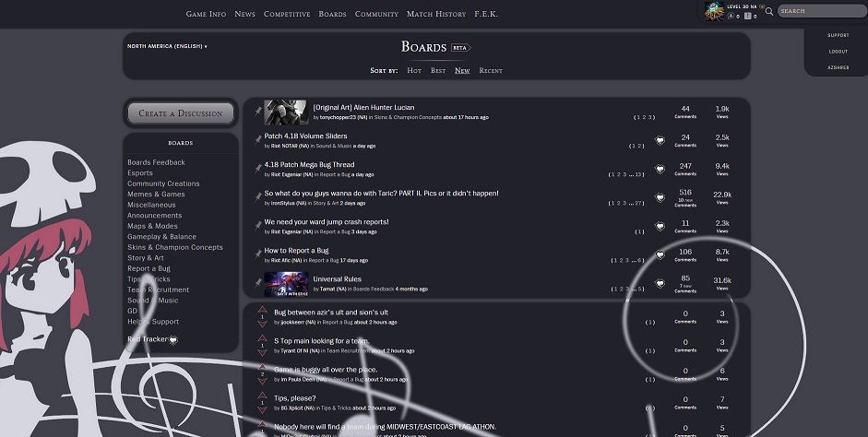Go to page 27 of Taric PART II thread
This screenshot has width=868, height=437.
(x=637, y=204)
